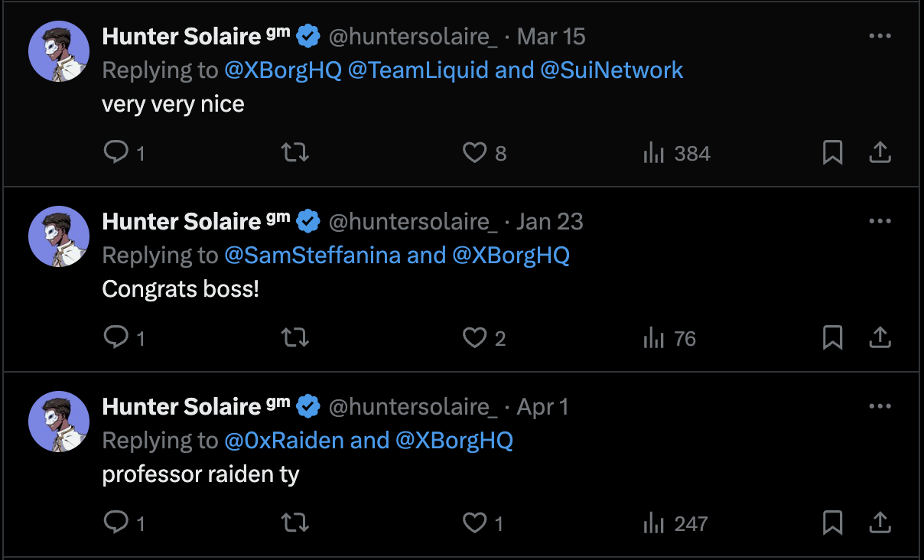924x560 pixels.
Task: Share the "professor raiden ty" tweet
Action: [x=880, y=523]
